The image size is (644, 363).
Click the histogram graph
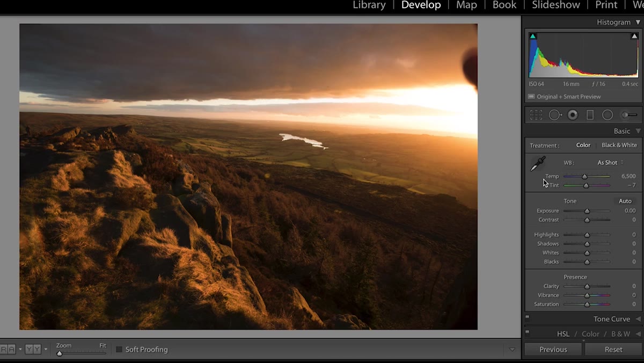[x=583, y=55]
